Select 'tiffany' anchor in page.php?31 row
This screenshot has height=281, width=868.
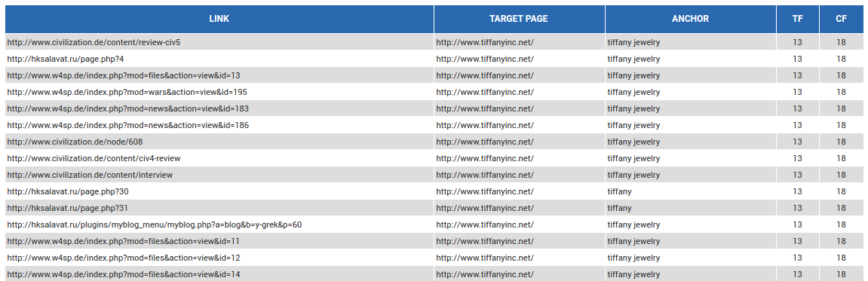coord(619,208)
